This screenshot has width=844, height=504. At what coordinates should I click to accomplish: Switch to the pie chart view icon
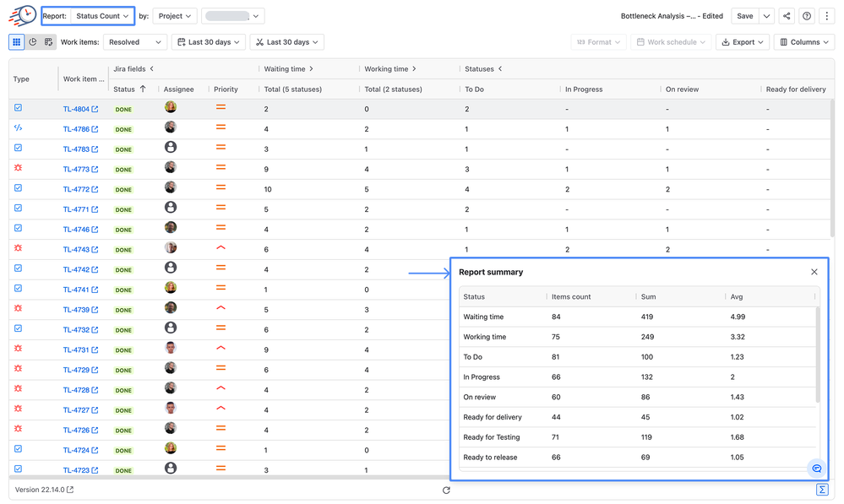33,42
